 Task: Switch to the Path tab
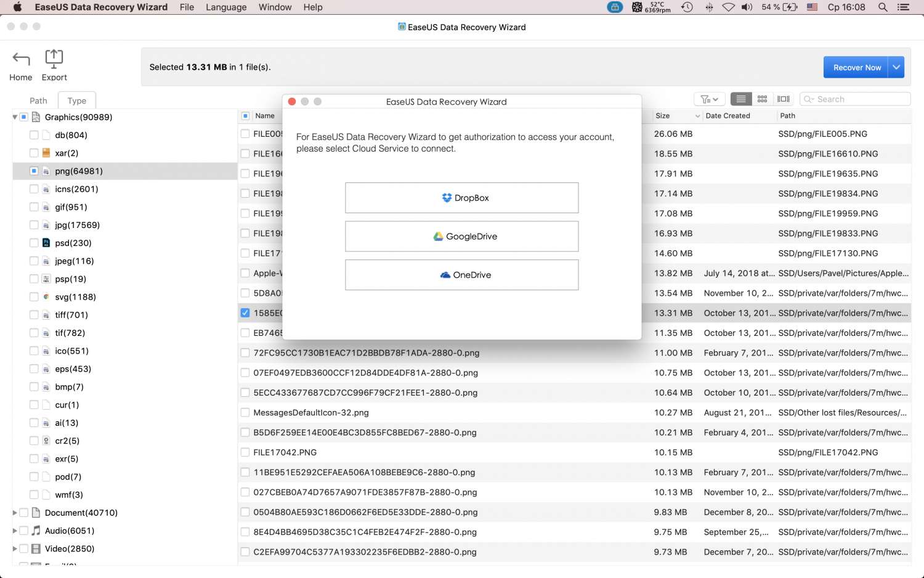point(38,100)
